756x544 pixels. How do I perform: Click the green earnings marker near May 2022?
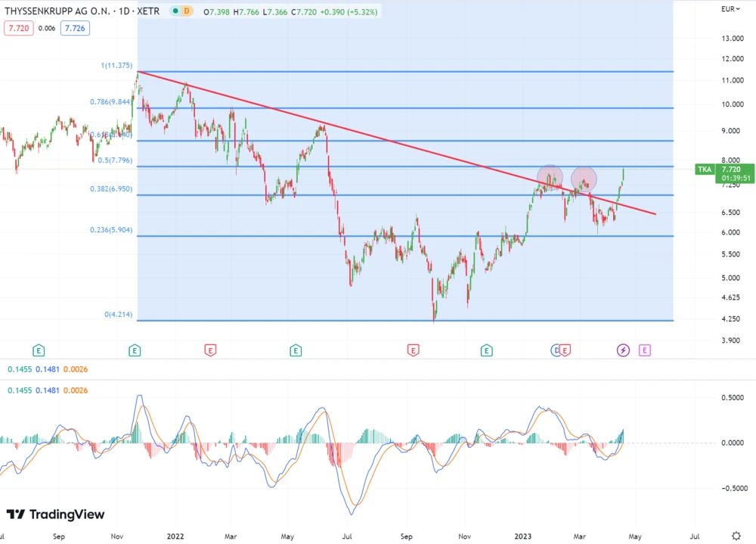[x=296, y=350]
